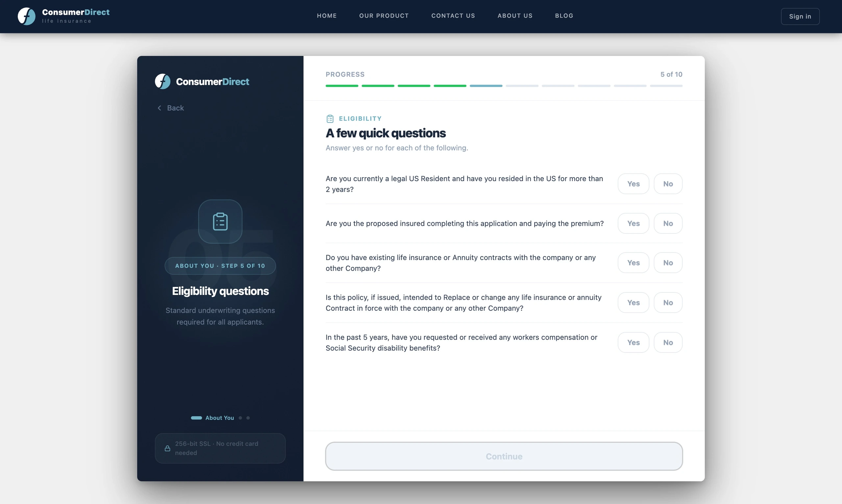Click the ConsumerDirect logo icon in header

coord(27,16)
